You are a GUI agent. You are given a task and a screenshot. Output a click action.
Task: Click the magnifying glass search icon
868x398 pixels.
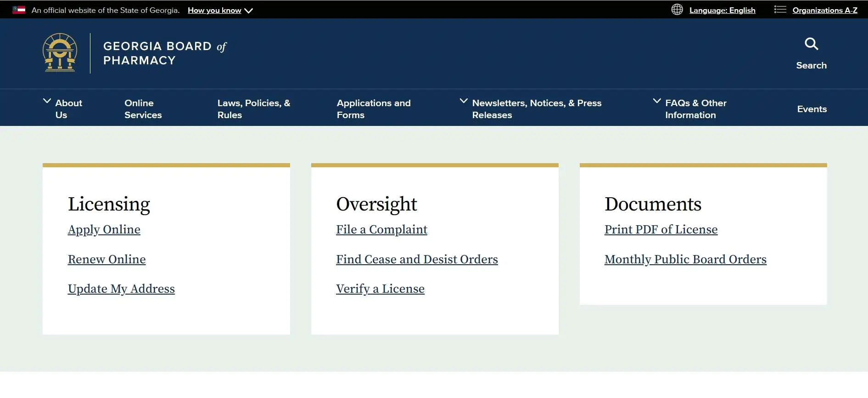[811, 44]
